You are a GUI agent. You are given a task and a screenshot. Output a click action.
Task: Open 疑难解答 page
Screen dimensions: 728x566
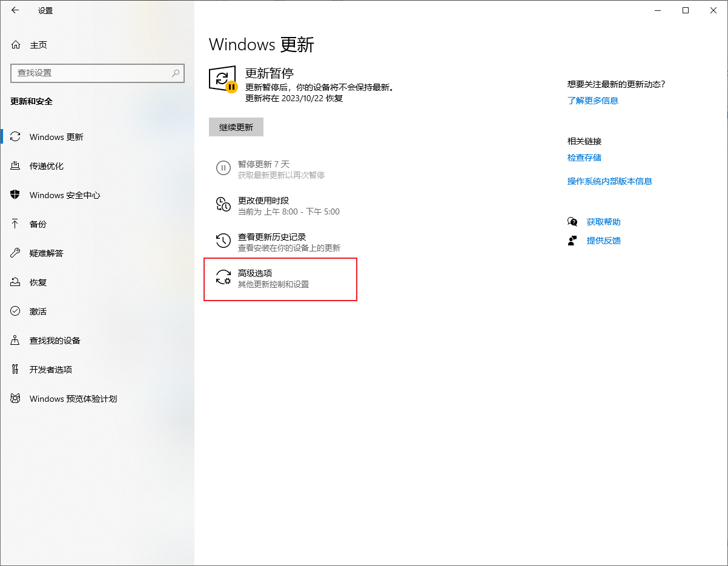97,253
